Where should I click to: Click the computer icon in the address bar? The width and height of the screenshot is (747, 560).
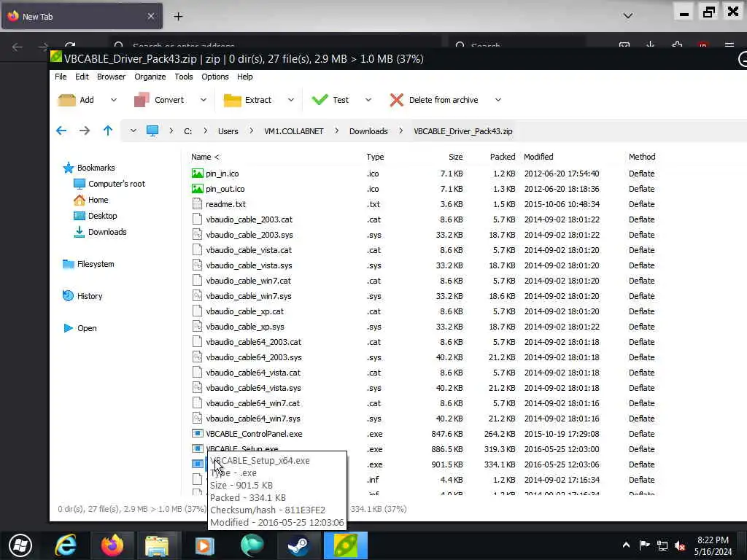(152, 131)
